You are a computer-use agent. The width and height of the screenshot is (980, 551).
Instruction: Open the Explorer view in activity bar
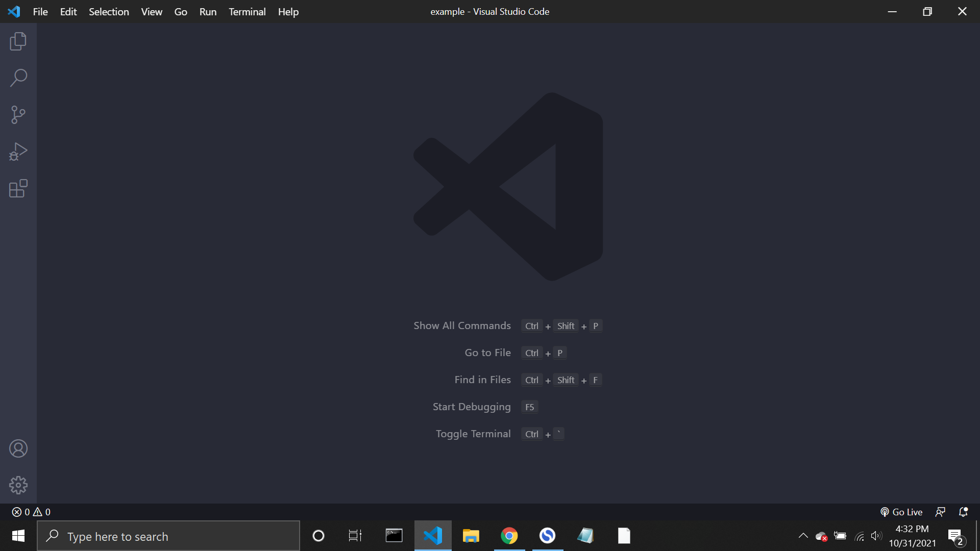point(18,41)
